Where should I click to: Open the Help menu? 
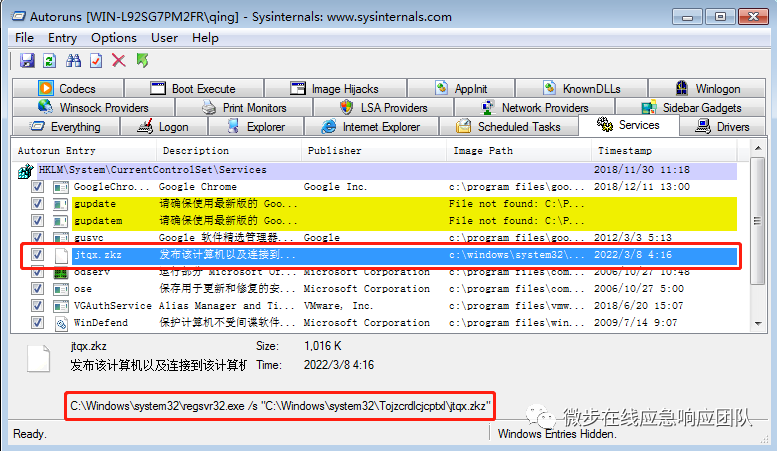click(205, 38)
